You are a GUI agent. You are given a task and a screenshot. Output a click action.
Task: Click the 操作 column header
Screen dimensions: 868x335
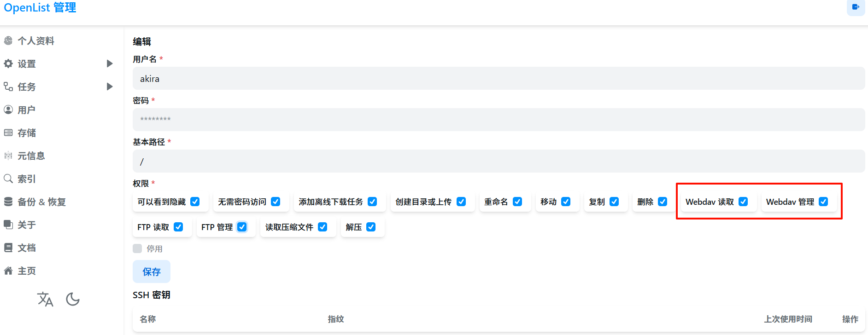850,319
